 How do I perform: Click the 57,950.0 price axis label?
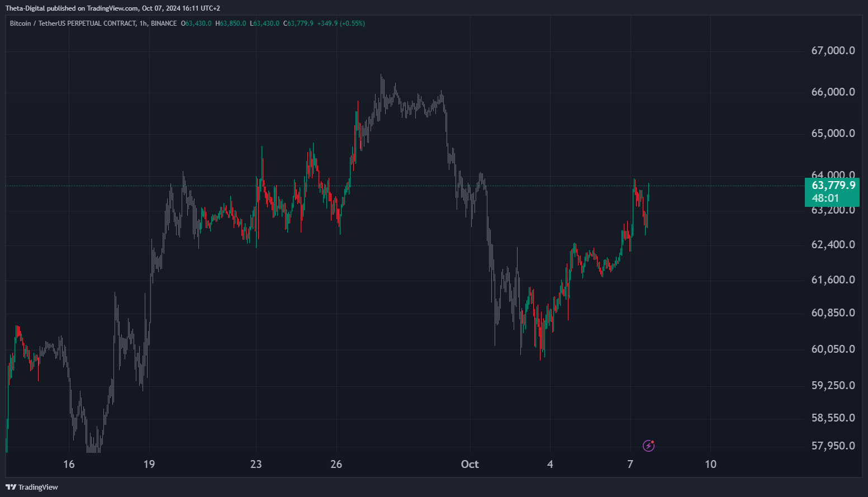pos(833,446)
